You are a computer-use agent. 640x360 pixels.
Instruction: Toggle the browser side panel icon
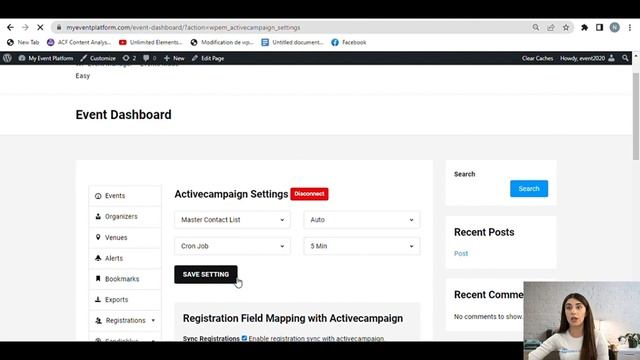599,27
